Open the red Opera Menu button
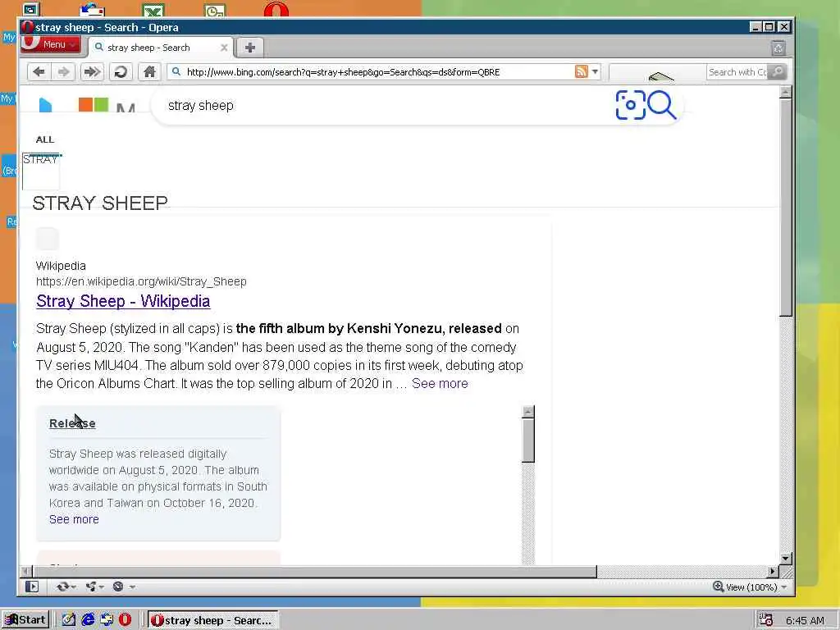 (x=50, y=44)
